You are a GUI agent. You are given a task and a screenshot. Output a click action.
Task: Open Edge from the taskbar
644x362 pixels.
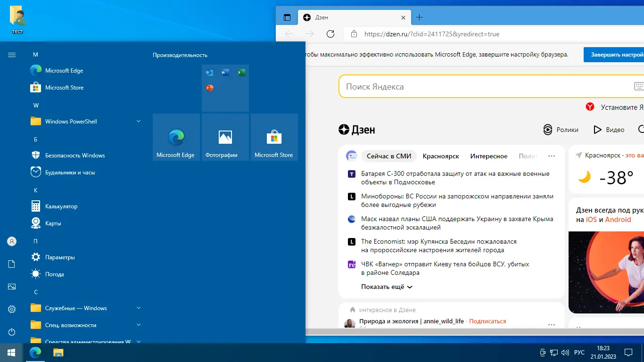35,353
